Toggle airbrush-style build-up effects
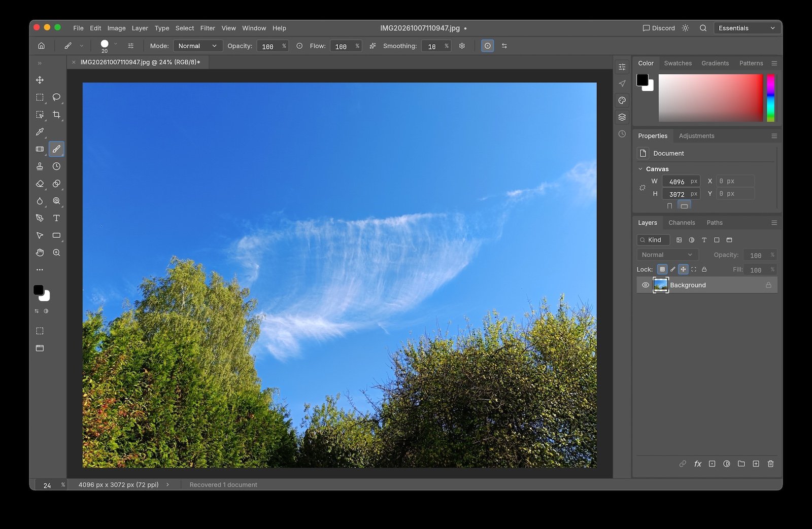 coord(373,46)
